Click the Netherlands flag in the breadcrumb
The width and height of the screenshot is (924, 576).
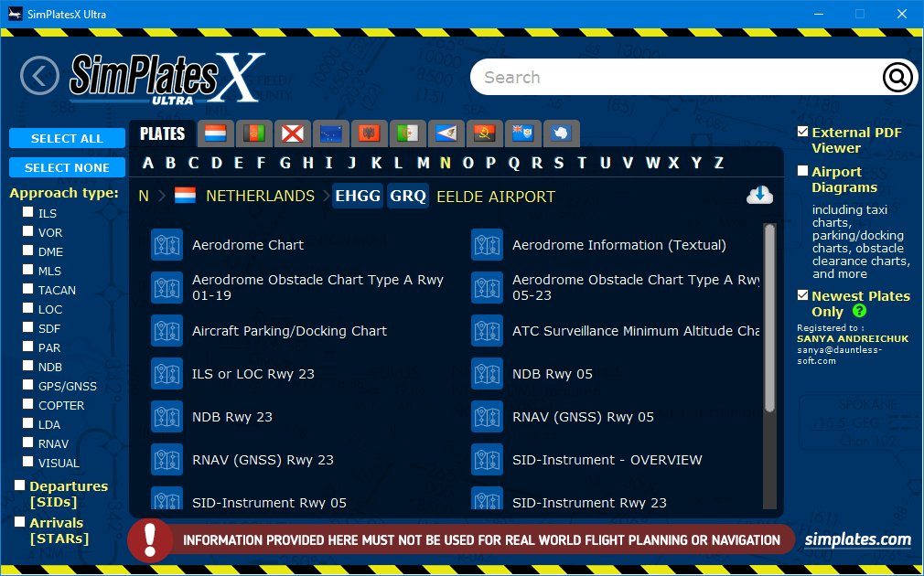point(185,196)
